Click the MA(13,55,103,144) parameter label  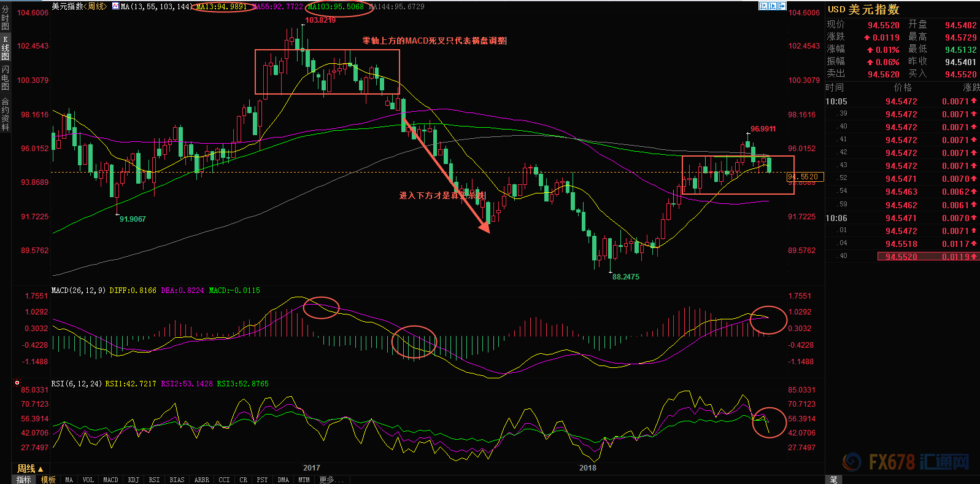coord(156,7)
